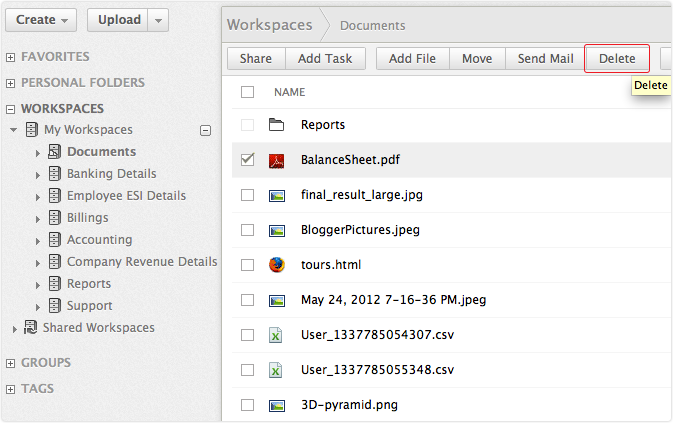Click the Support workspace icon
Screen dimensions: 674x424
tap(54, 305)
